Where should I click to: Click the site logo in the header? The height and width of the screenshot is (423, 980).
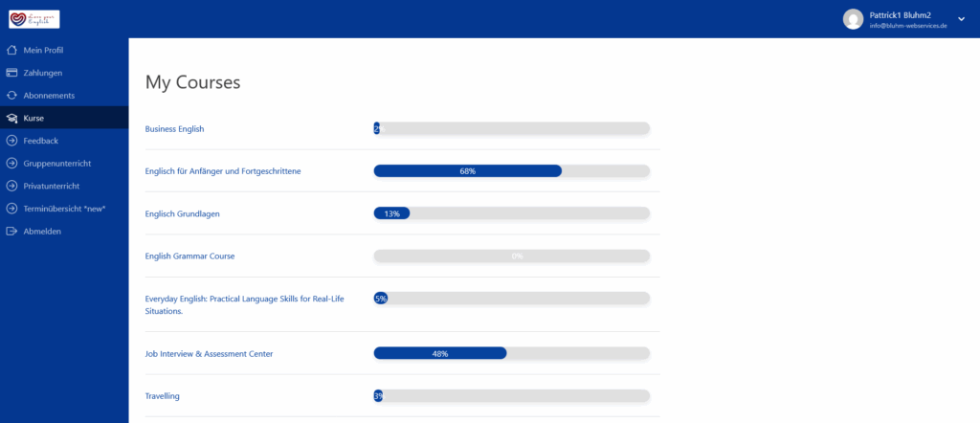pos(33,18)
